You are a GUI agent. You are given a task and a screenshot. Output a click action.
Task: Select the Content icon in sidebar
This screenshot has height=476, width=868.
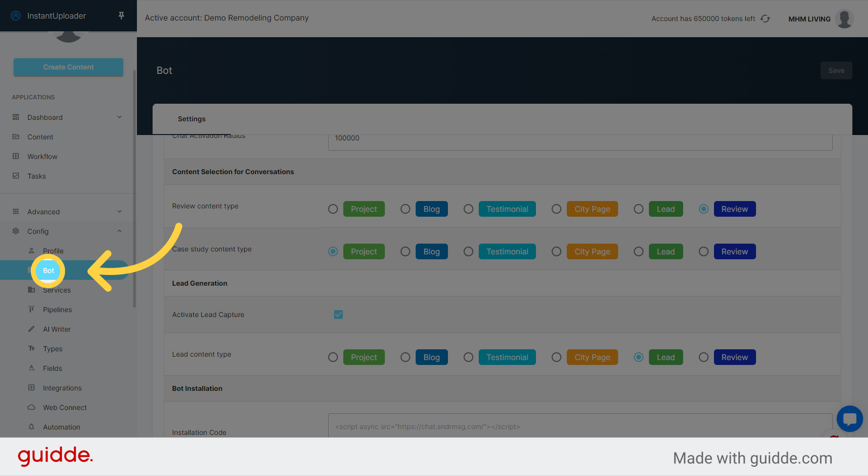(16, 136)
